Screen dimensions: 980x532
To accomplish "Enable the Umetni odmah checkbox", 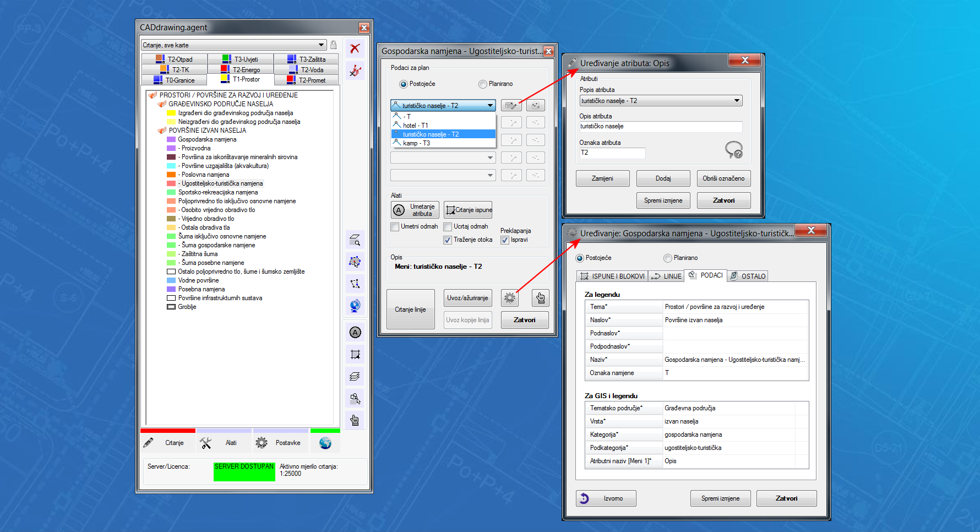I will pos(395,227).
